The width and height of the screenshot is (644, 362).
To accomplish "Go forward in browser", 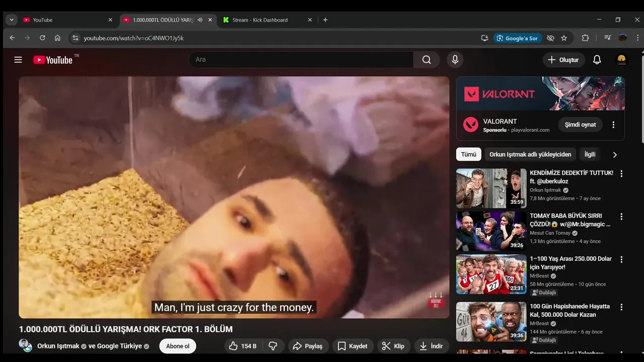I will click(27, 38).
